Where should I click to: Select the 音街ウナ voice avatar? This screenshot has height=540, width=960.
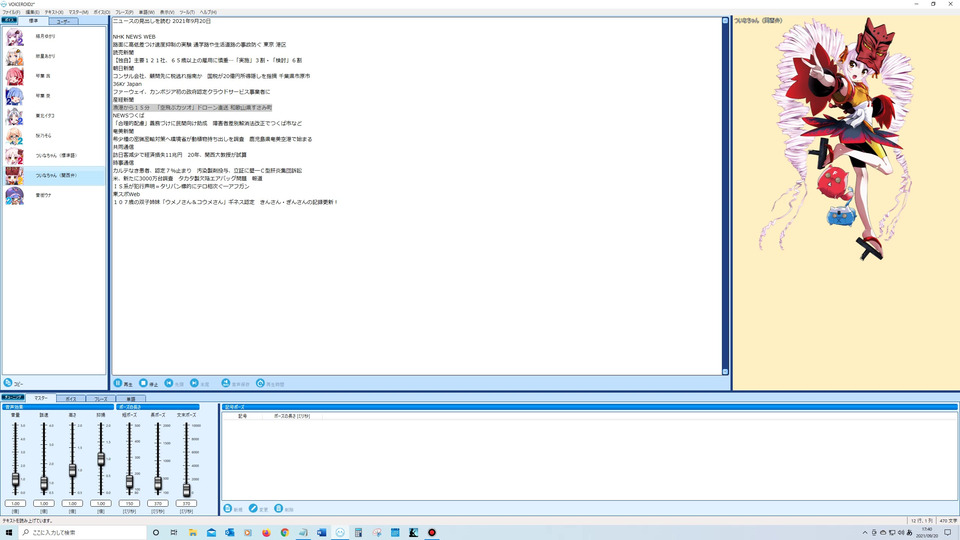14,195
